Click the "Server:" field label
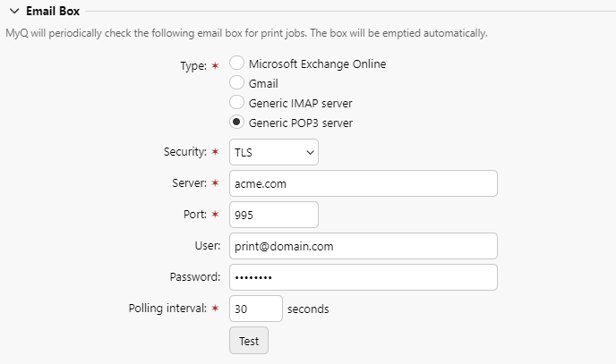 (x=187, y=183)
